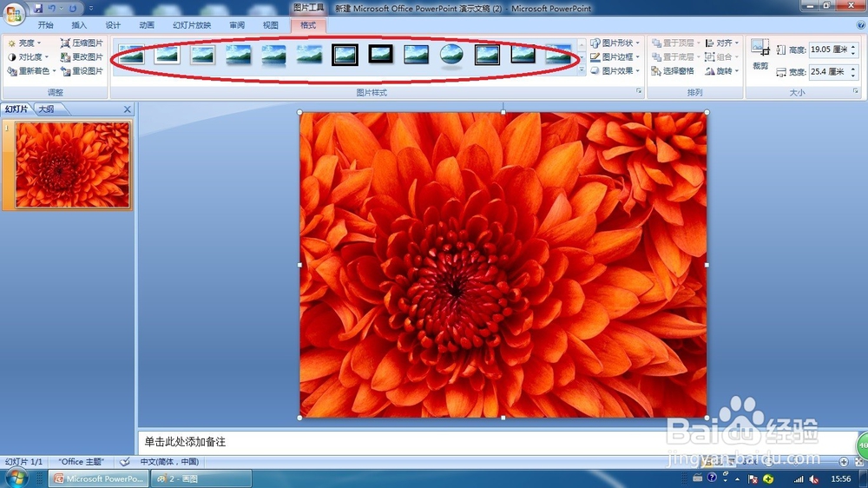This screenshot has height=488, width=868.
Task: Open the 重新着色 recolor dropdown
Action: [x=31, y=71]
